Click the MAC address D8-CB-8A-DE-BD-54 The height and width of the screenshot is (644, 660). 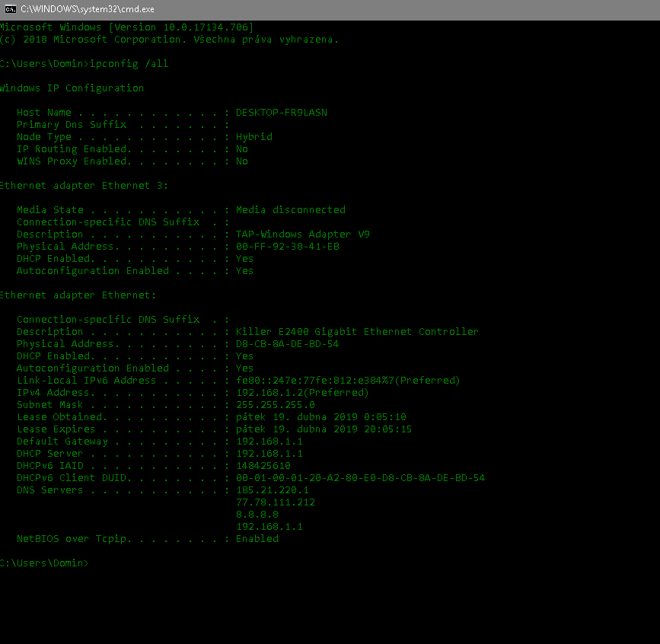(x=287, y=344)
